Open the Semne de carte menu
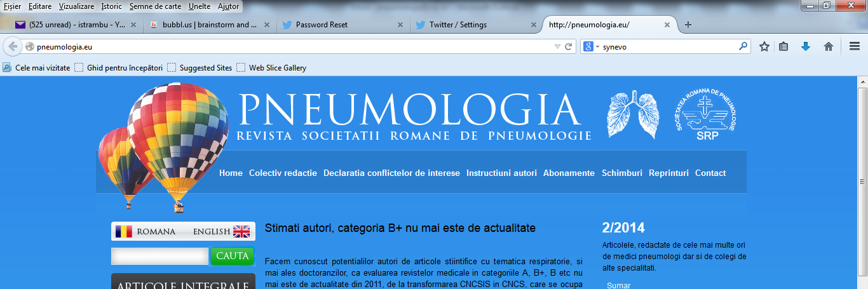Image resolution: width=868 pixels, height=289 pixels. (x=156, y=6)
